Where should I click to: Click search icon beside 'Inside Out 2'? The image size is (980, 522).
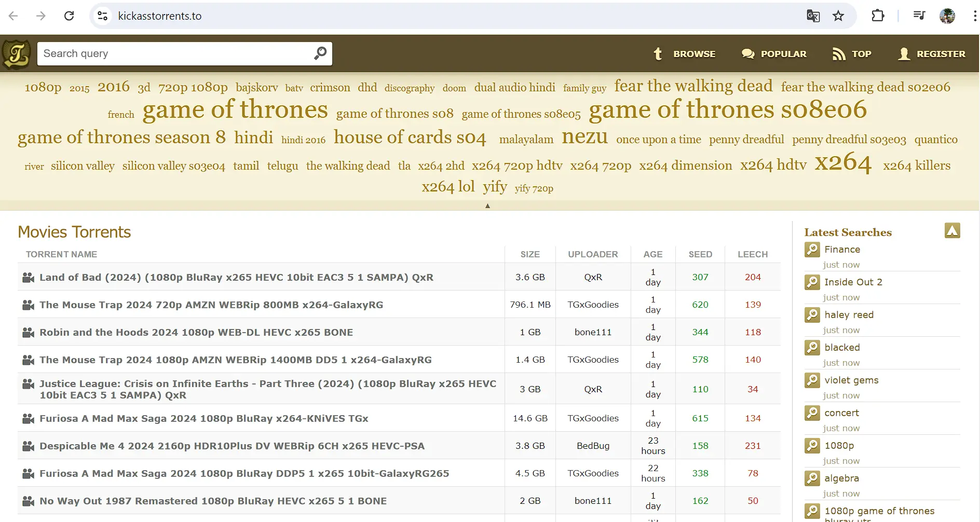[x=812, y=282]
